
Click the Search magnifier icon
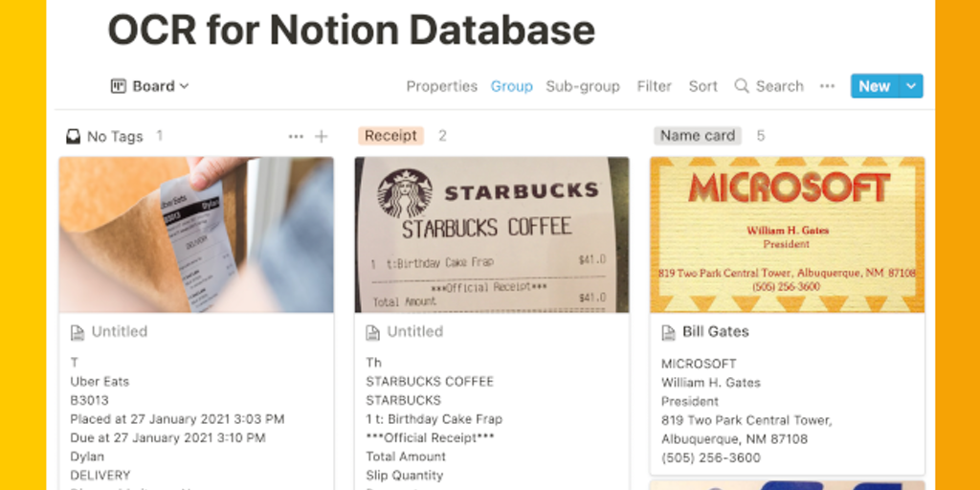point(742,86)
